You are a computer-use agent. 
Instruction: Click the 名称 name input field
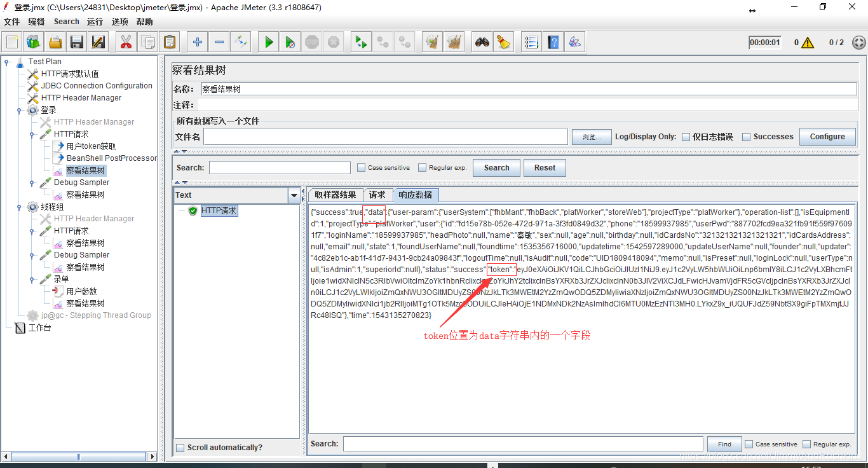point(529,89)
